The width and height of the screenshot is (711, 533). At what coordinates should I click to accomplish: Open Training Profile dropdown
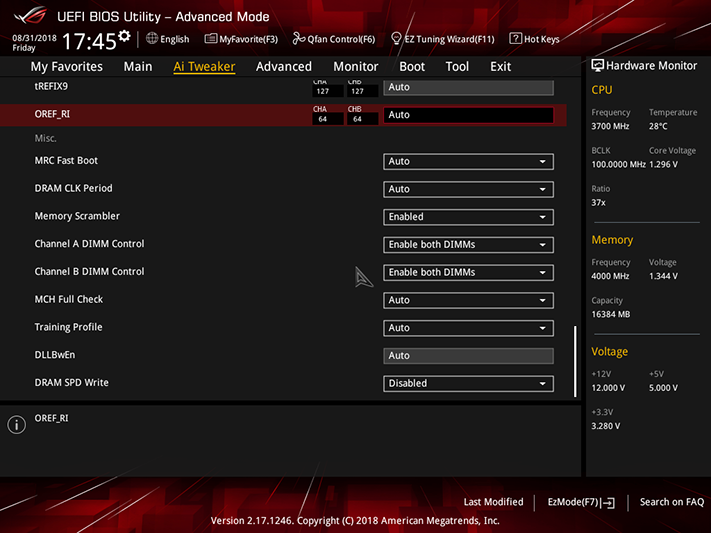click(468, 328)
